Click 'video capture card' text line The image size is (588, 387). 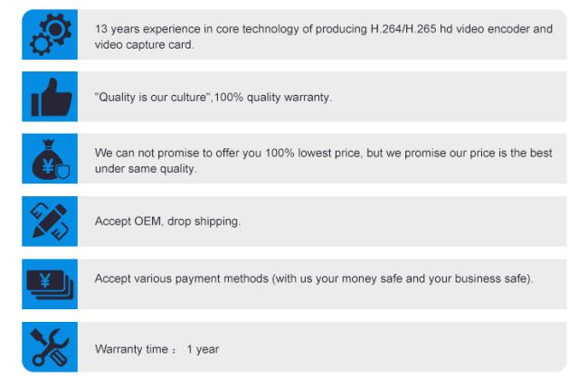tap(144, 44)
